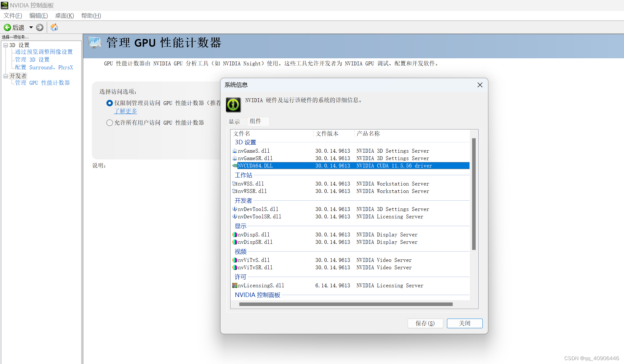Collapse the 开发者 tree node
Viewport: 624px width, 364px height.
[x=5, y=76]
